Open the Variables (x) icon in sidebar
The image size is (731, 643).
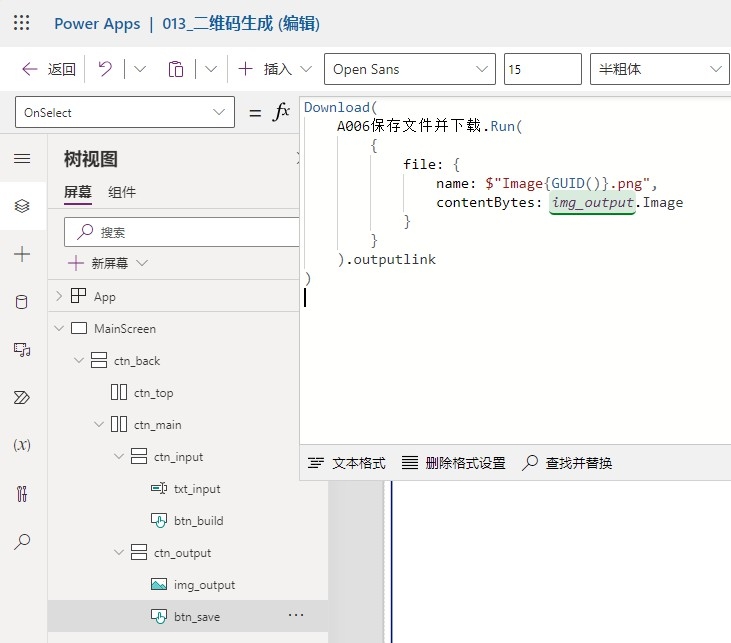(x=22, y=445)
